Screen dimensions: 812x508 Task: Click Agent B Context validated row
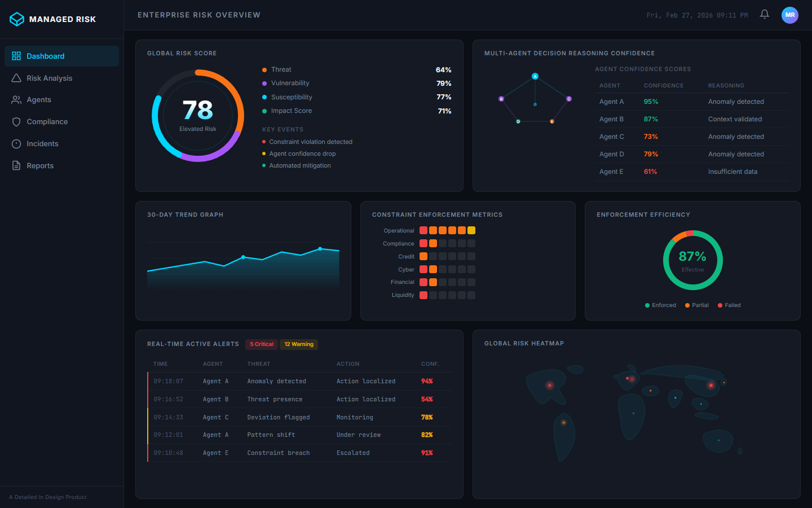[x=692, y=119]
